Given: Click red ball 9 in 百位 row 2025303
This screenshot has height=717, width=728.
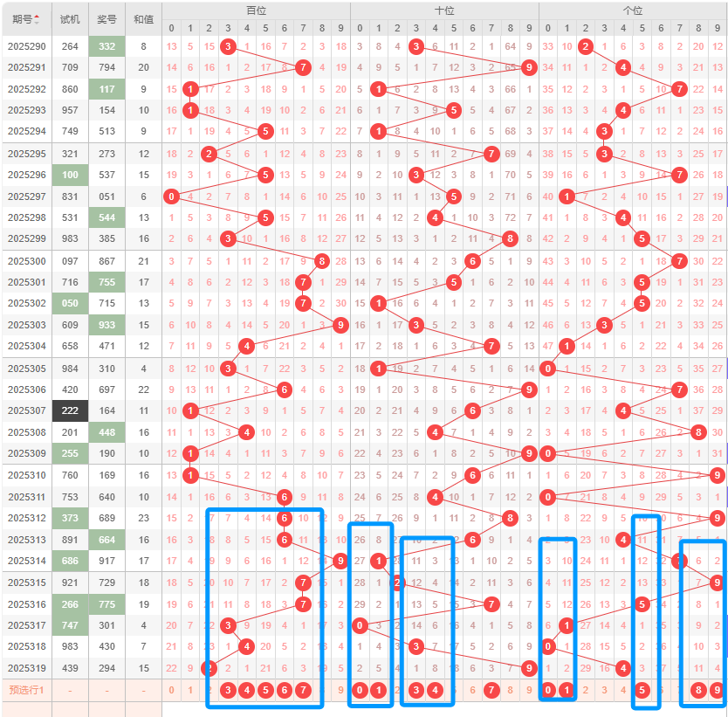Looking at the screenshot, I should [340, 325].
